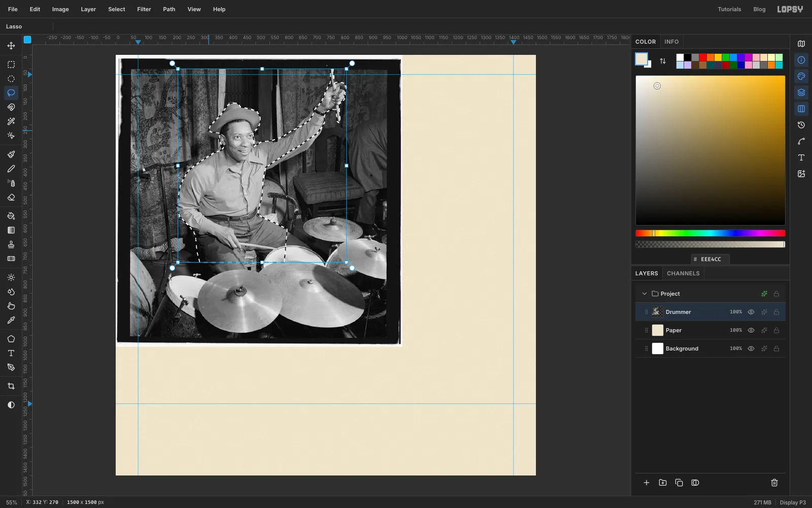Image resolution: width=812 pixels, height=508 pixels.
Task: Switch to the Info tab
Action: [671, 42]
